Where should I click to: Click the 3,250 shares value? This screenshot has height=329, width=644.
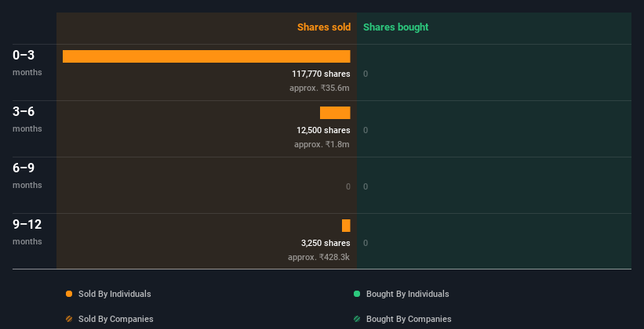(326, 243)
